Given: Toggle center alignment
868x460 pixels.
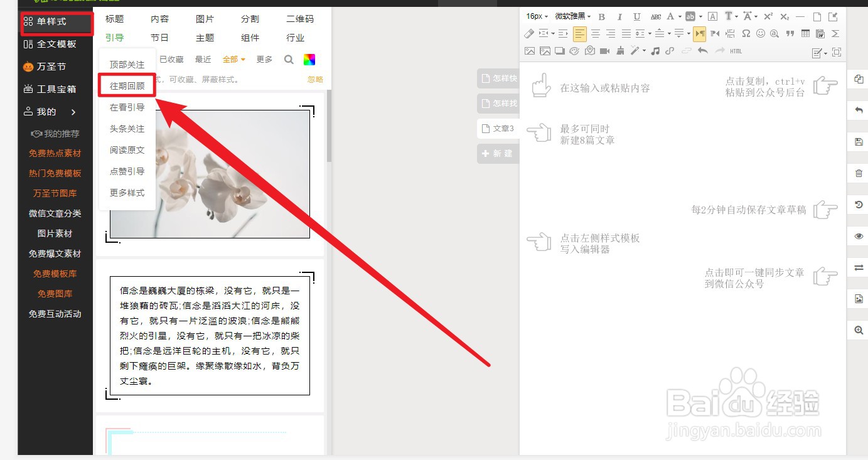Looking at the screenshot, I should (596, 34).
